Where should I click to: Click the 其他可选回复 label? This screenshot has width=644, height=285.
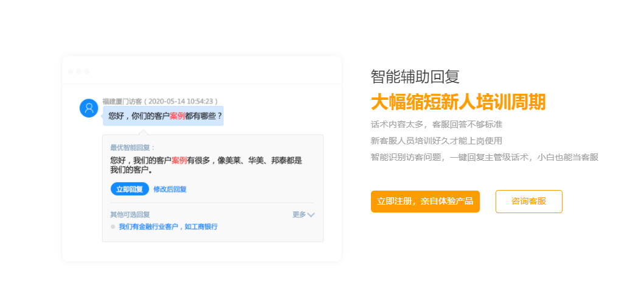pyautogui.click(x=130, y=215)
